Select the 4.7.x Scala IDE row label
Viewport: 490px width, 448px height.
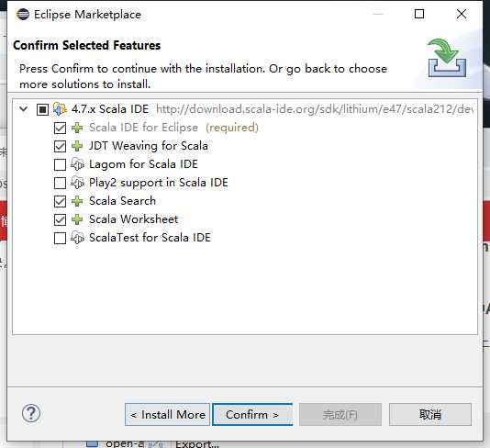(110, 109)
